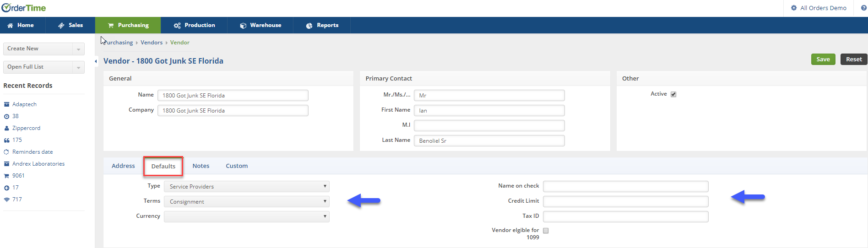This screenshot has height=248, width=868.
Task: Click the green Save button
Action: coord(823,59)
